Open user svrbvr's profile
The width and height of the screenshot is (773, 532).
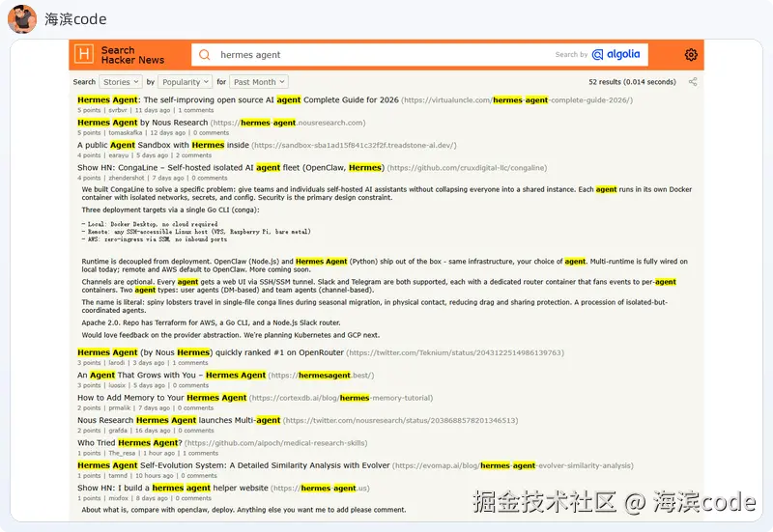click(118, 110)
